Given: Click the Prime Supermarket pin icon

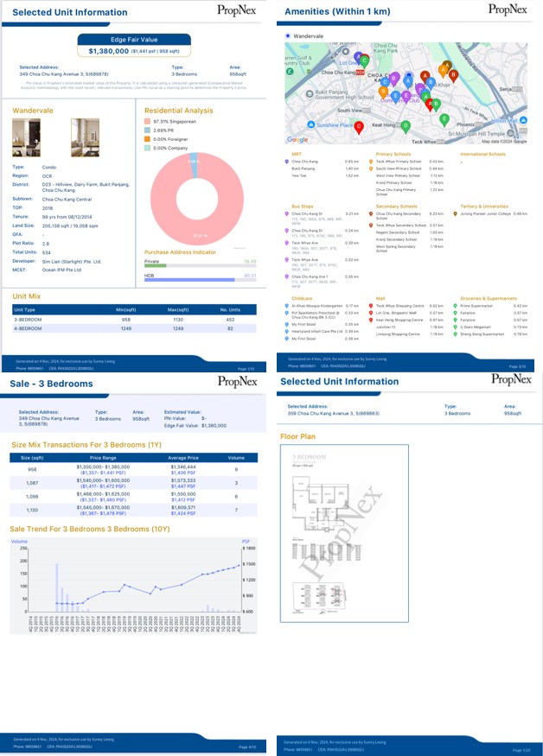Looking at the screenshot, I should pos(455,306).
